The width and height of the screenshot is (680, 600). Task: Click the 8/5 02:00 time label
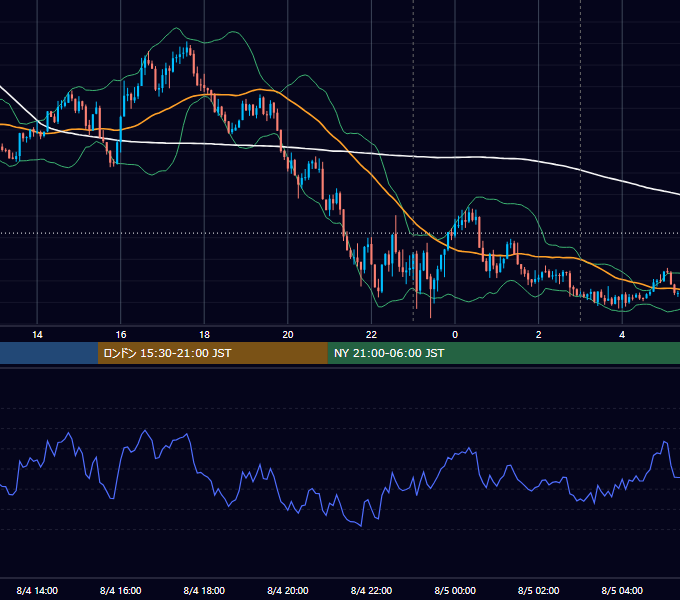pos(539,590)
